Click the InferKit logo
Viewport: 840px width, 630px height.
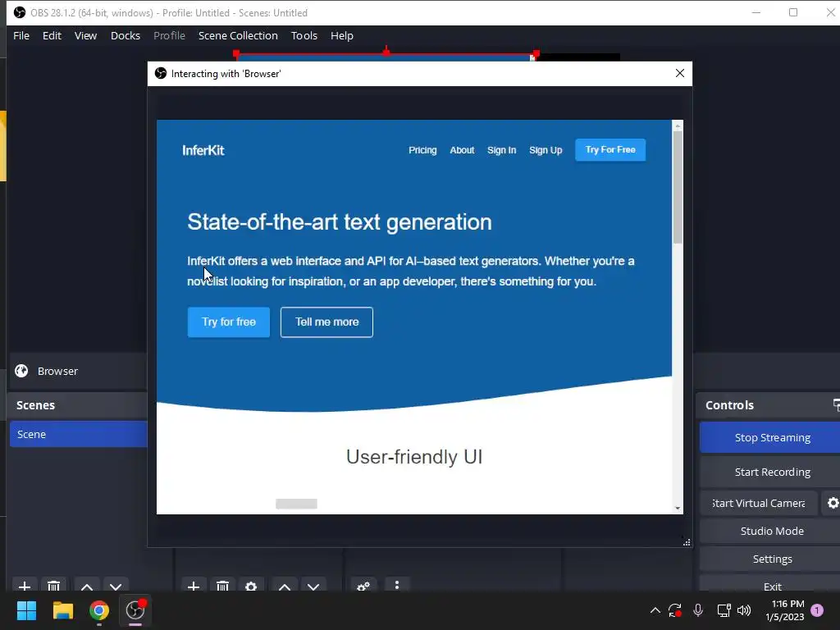coord(203,150)
